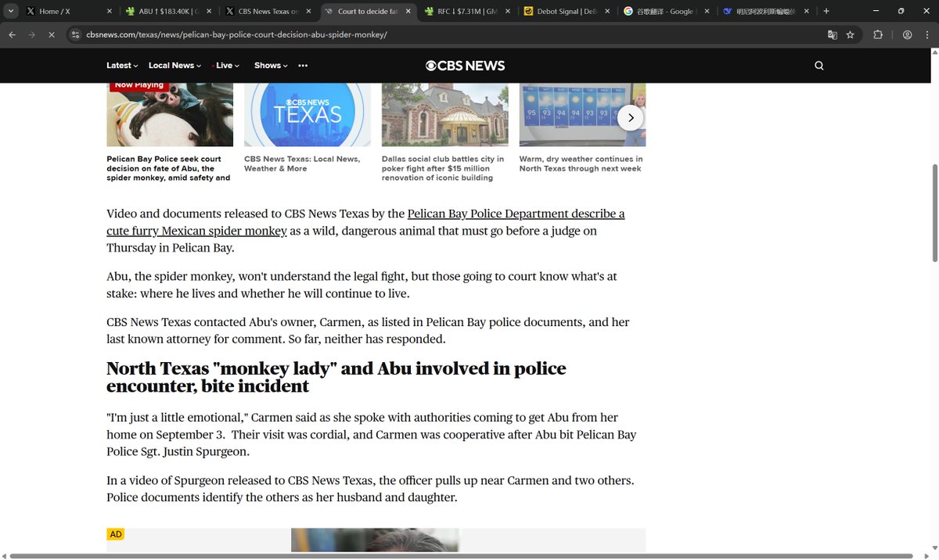Expand the Shows menu
This screenshot has width=939, height=560.
[x=271, y=66]
